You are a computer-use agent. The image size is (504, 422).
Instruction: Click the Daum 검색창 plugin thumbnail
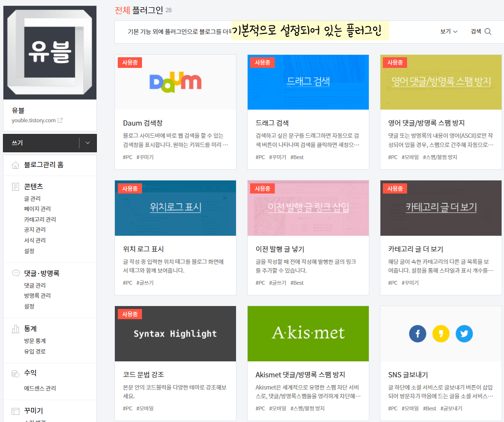[175, 82]
